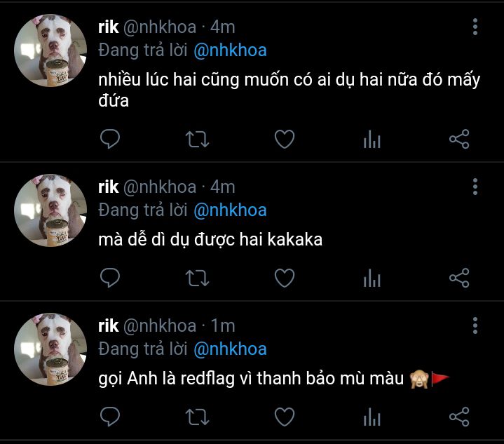The width and height of the screenshot is (504, 444).
Task: Open more options on the redflag tweet
Action: [475, 325]
